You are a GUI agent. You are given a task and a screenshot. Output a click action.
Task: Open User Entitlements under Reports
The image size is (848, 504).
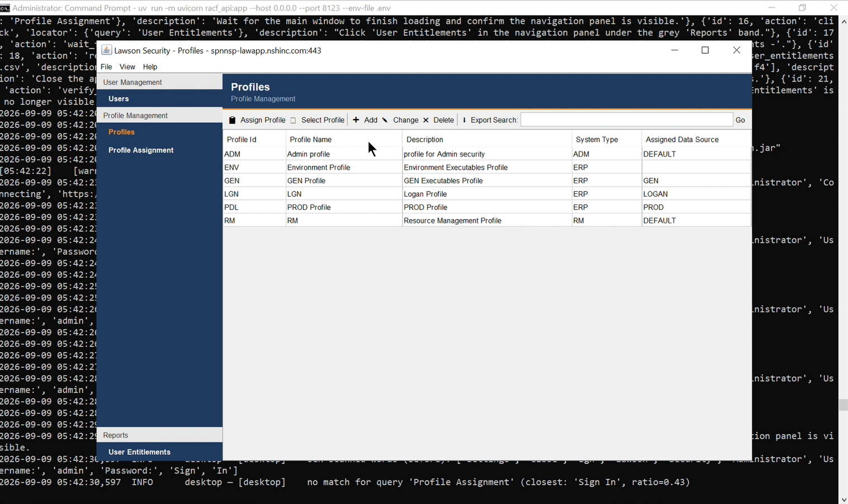click(x=139, y=452)
